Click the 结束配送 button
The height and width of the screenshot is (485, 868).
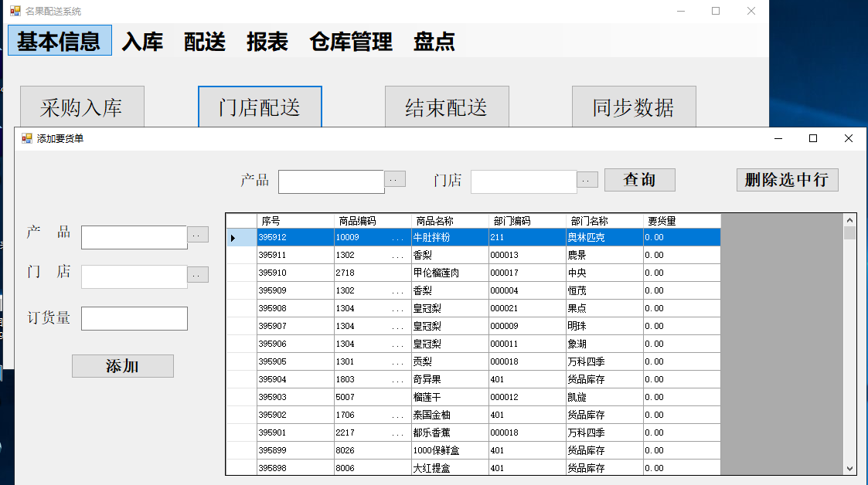(447, 106)
